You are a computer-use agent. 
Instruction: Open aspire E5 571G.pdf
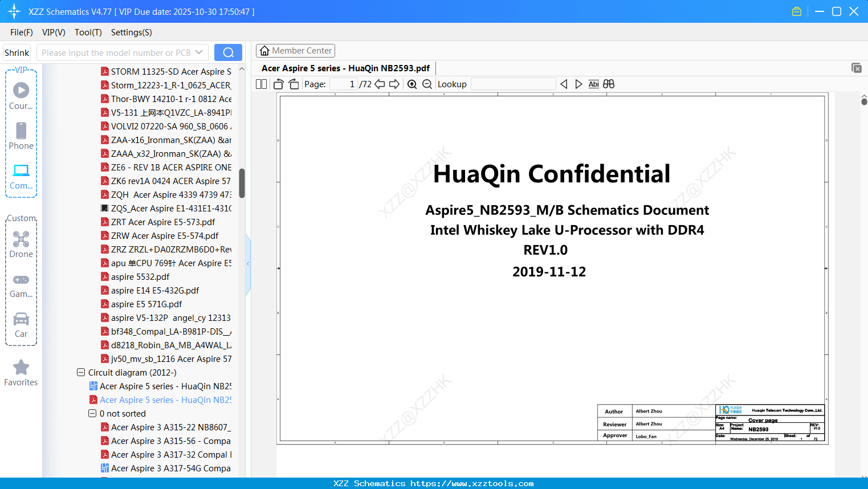(141, 304)
